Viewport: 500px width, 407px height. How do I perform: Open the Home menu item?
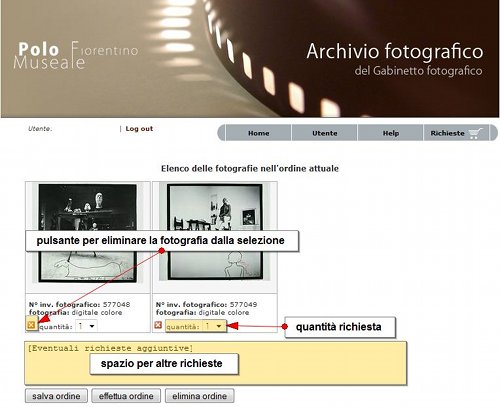tap(259, 133)
